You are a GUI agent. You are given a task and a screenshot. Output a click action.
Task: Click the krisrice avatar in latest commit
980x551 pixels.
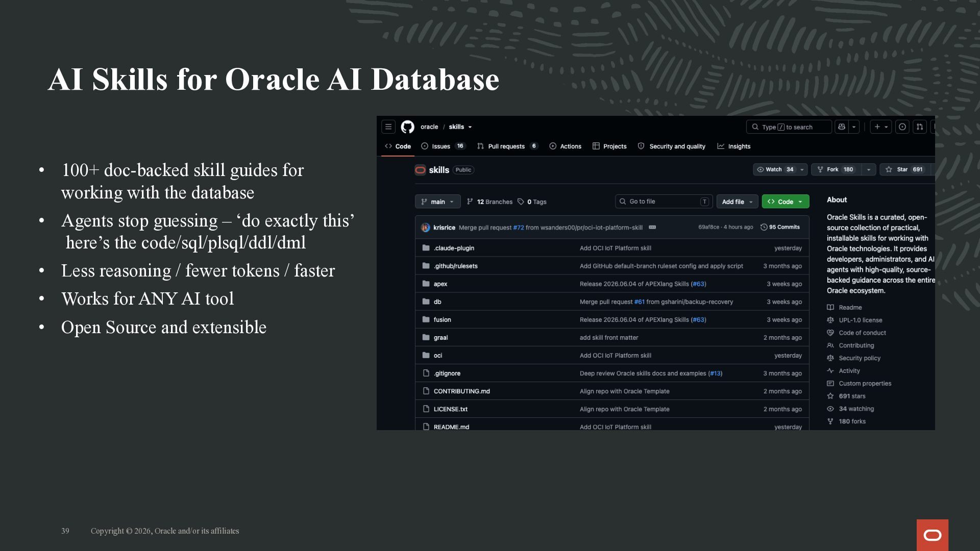click(426, 228)
